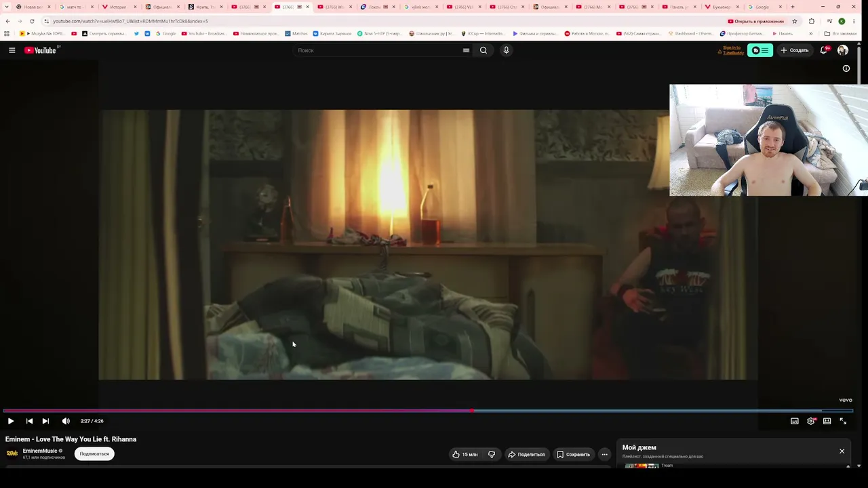868x488 pixels.
Task: Open the EminemMusic channel avatar
Action: click(12, 453)
